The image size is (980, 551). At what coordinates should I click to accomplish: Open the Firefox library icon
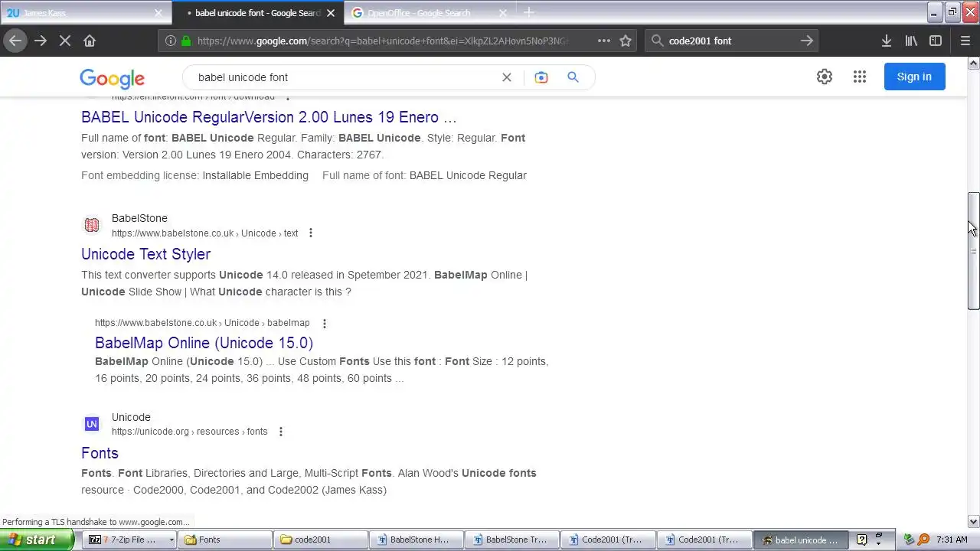pos(911,41)
